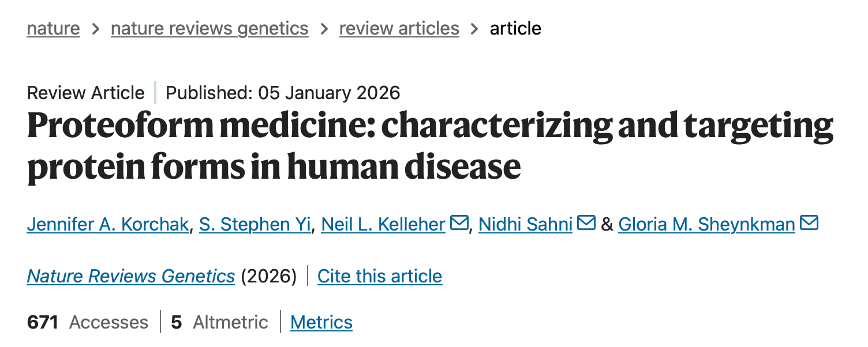Go to the 'nature' breadcrumb home link
868x347 pixels.
tap(53, 28)
